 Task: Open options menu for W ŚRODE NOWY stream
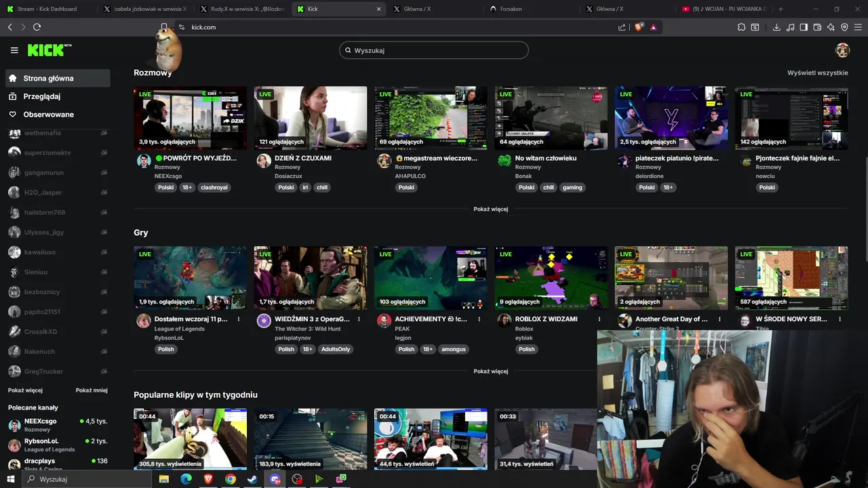(x=840, y=319)
